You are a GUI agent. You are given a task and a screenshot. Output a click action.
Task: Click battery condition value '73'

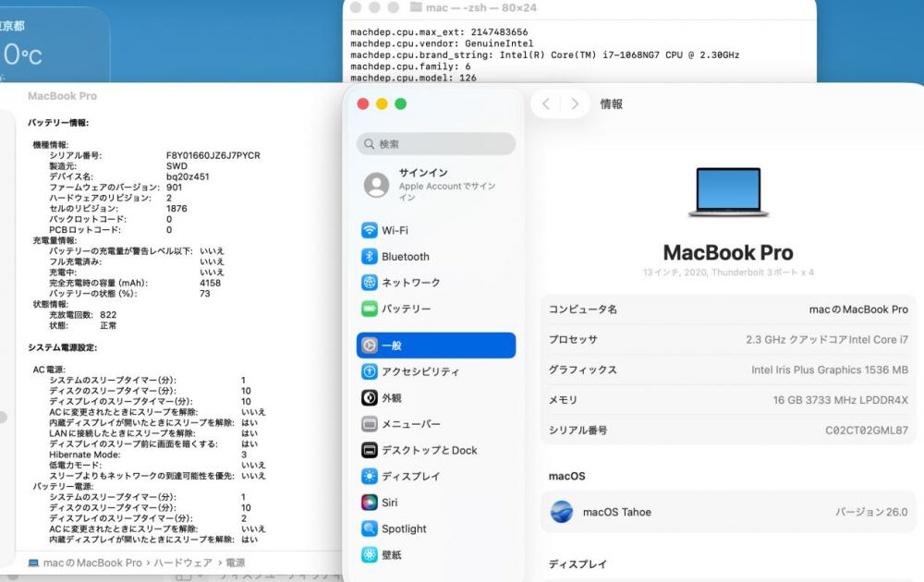[204, 294]
